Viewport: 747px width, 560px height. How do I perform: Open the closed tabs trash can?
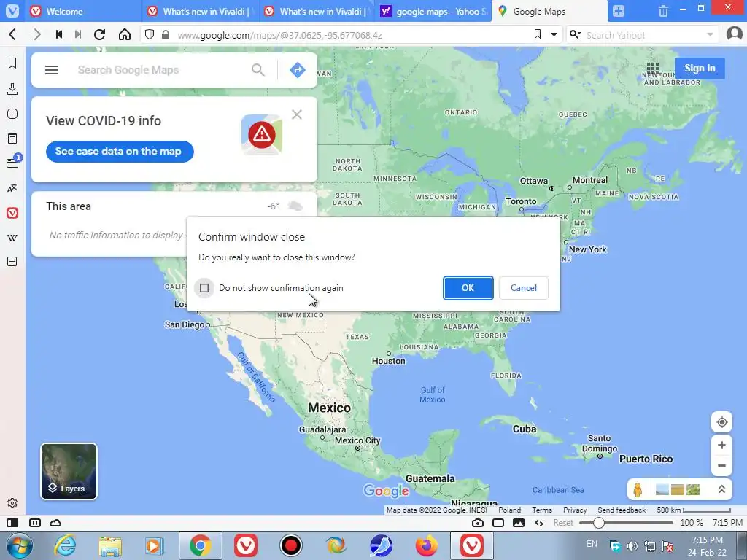coord(663,11)
